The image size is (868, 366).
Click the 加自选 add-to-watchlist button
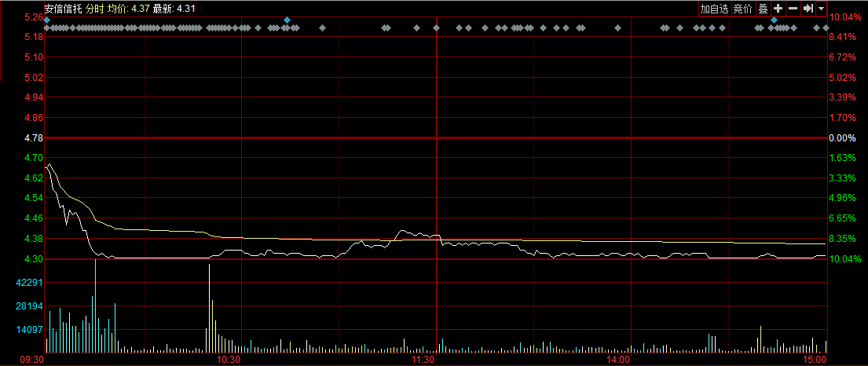(x=714, y=9)
